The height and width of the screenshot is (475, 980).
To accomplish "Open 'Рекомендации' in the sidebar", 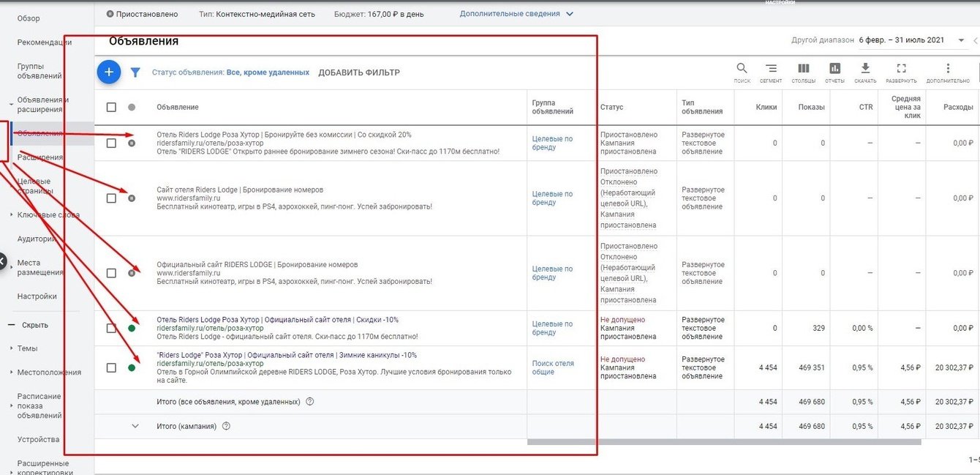I will pyautogui.click(x=45, y=42).
